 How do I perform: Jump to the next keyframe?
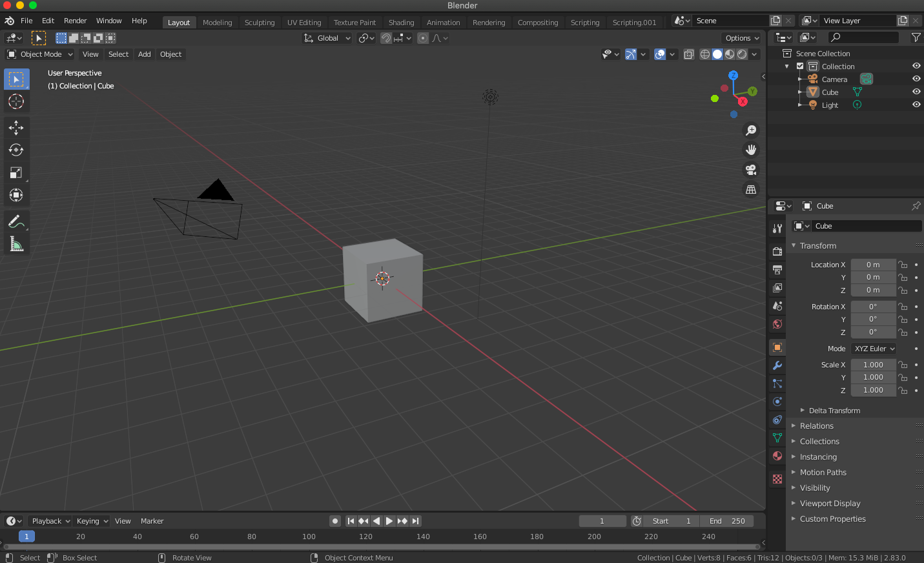[402, 521]
